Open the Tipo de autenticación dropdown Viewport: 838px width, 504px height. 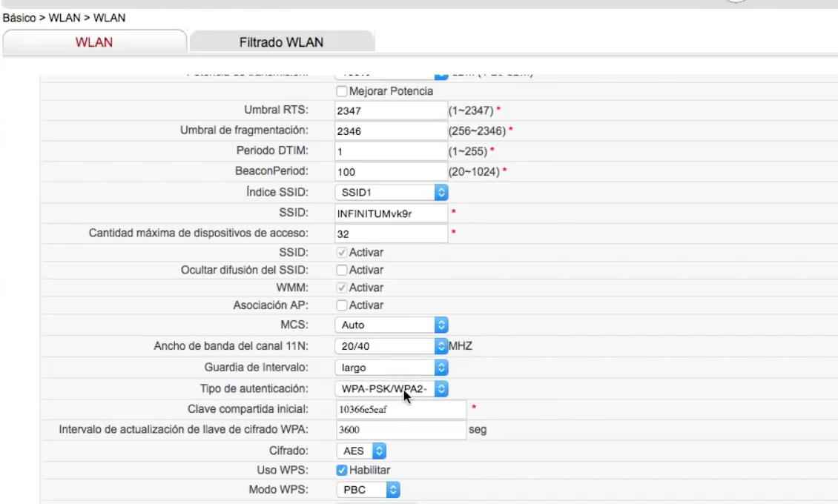391,388
